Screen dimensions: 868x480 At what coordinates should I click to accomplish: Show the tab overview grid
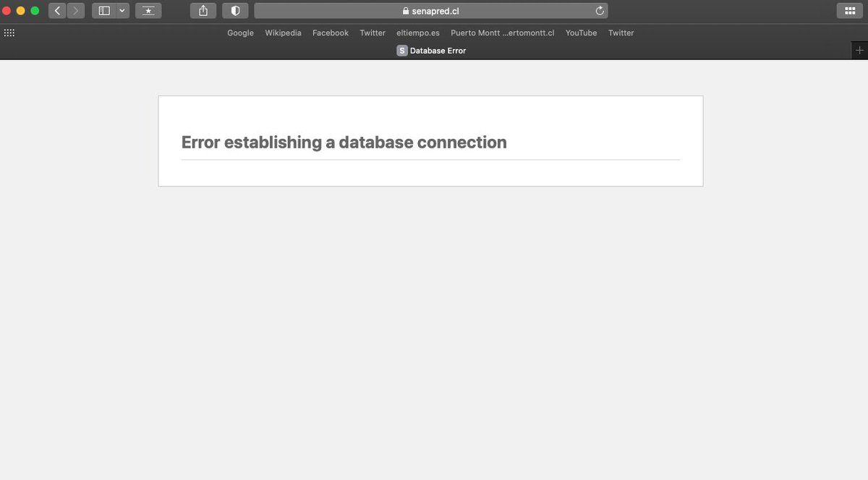point(850,11)
